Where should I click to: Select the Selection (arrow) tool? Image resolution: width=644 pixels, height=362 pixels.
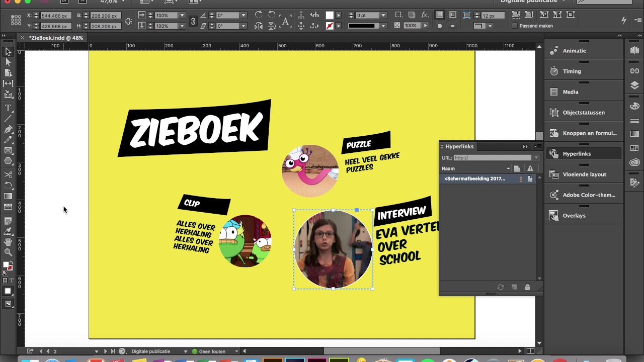point(8,52)
